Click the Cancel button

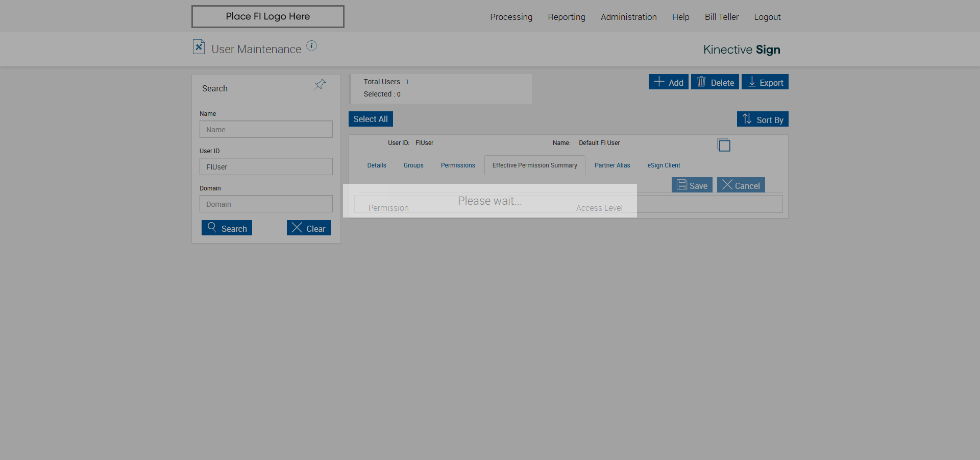coord(741,185)
